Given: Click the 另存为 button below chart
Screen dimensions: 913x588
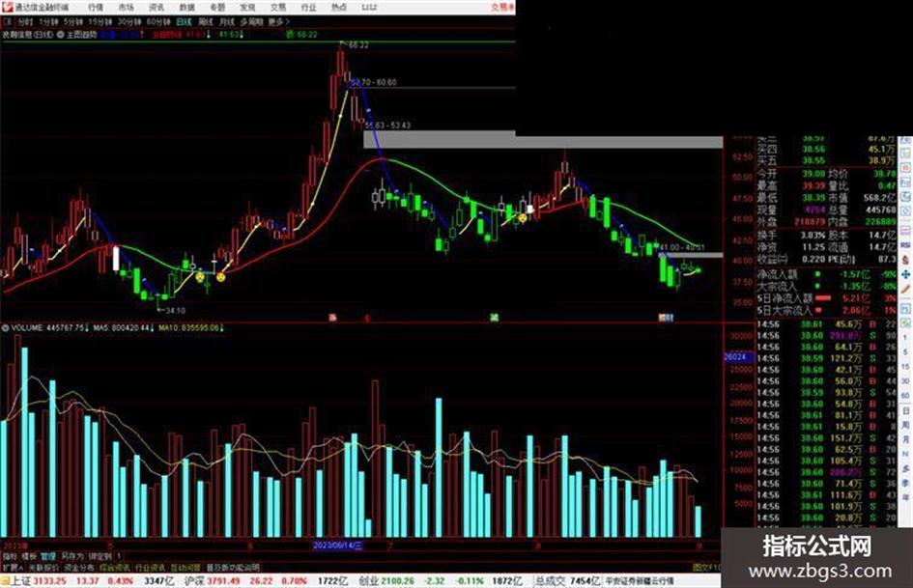Looking at the screenshot, I should (x=72, y=556).
